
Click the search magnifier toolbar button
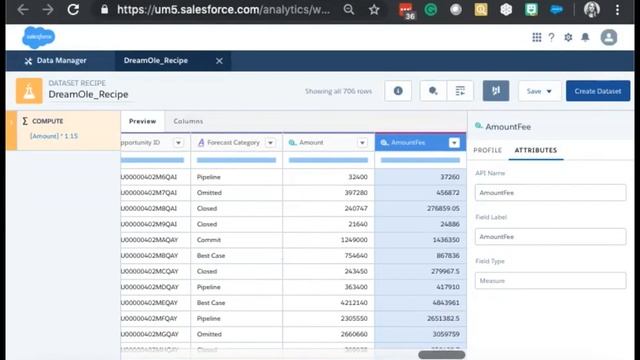click(x=433, y=91)
